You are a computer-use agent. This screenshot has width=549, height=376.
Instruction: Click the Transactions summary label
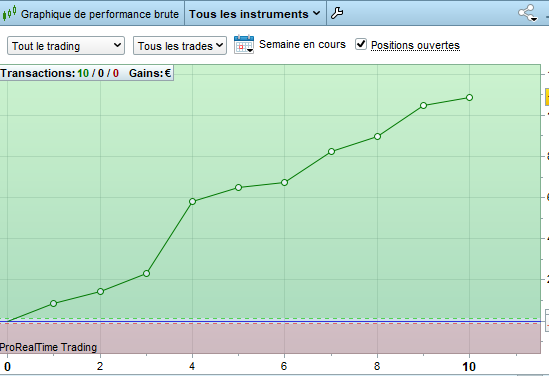click(x=60, y=73)
